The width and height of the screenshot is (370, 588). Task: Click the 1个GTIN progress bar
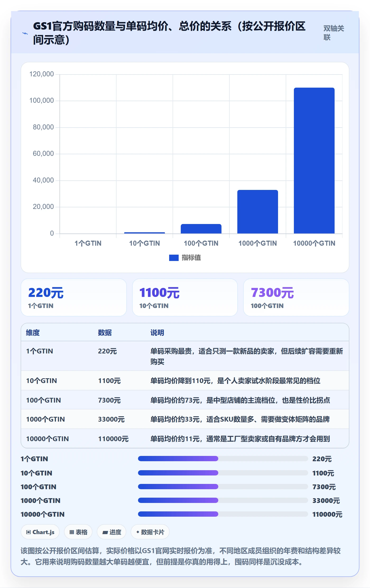[x=223, y=459]
